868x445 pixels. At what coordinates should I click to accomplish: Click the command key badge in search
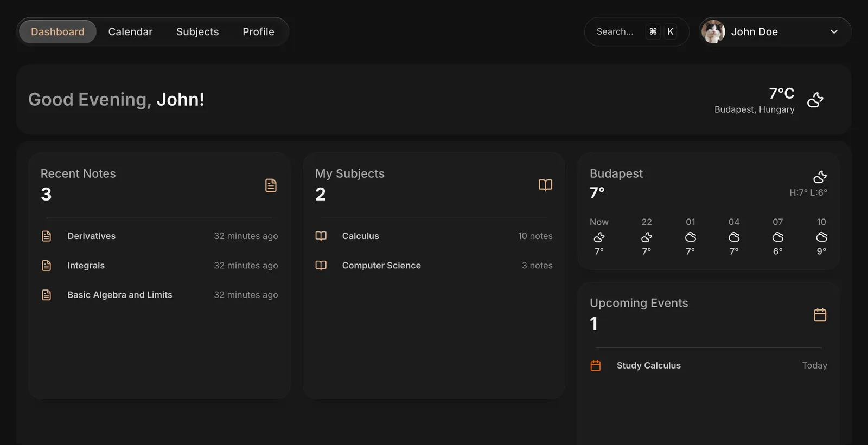click(653, 31)
